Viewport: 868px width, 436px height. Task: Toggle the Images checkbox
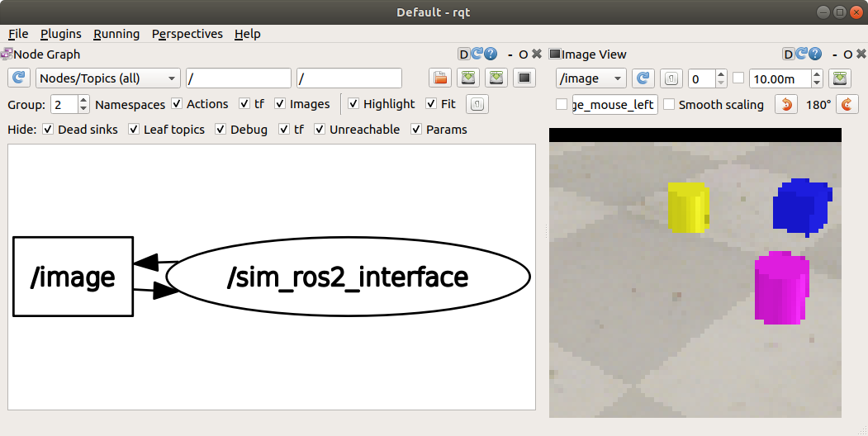pyautogui.click(x=279, y=103)
